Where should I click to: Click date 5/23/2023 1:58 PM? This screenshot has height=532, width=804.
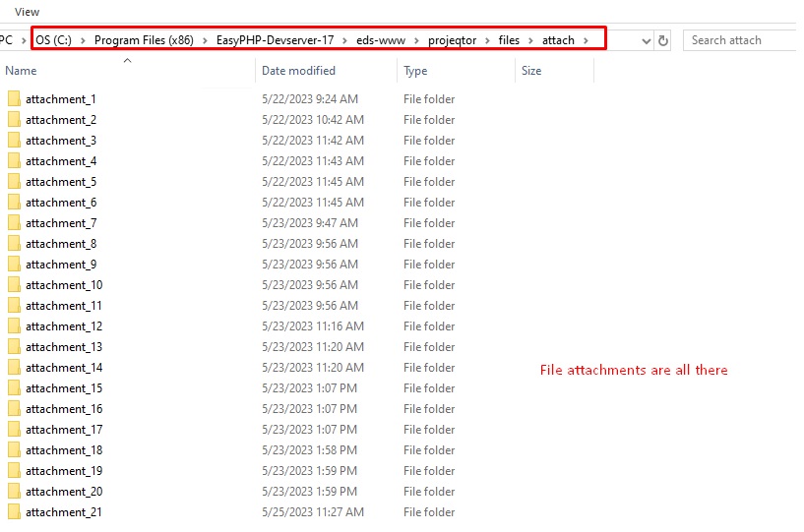(x=309, y=450)
